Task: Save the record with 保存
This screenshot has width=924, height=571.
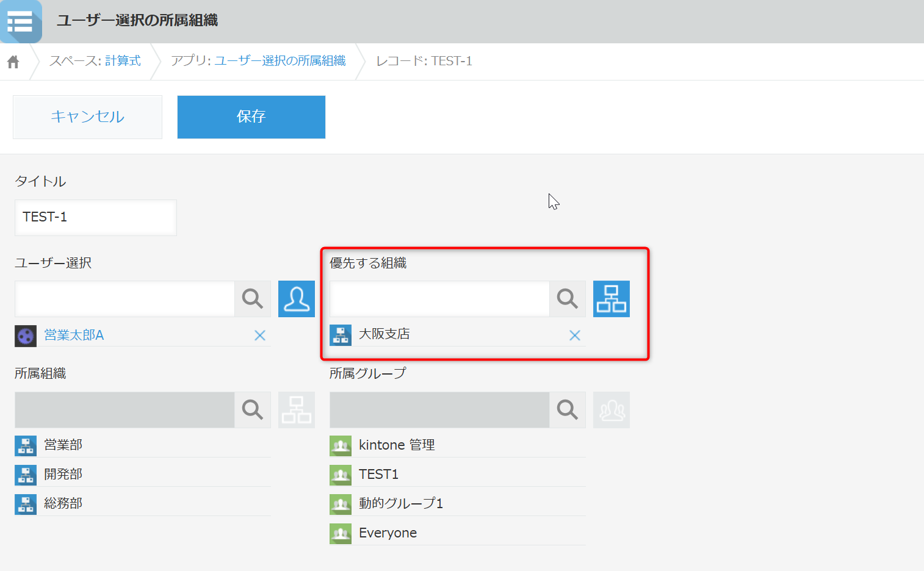Action: pos(251,117)
